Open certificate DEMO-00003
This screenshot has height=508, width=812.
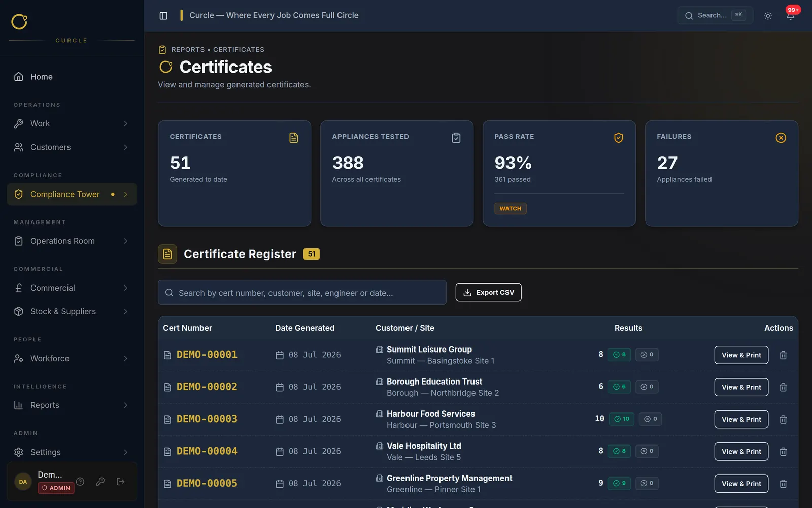tap(207, 419)
